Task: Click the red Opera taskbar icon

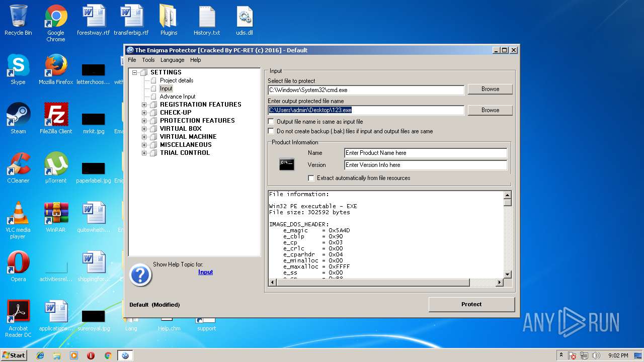Action: 91,355
